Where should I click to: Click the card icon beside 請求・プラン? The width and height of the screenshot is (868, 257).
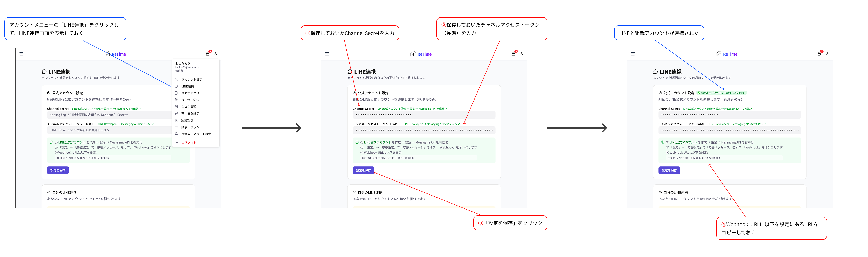coord(176,127)
